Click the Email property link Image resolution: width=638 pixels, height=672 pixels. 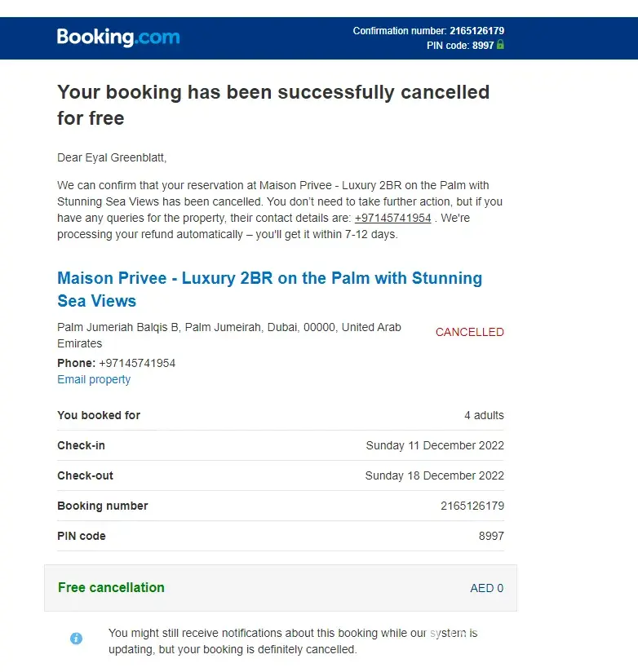click(x=94, y=379)
